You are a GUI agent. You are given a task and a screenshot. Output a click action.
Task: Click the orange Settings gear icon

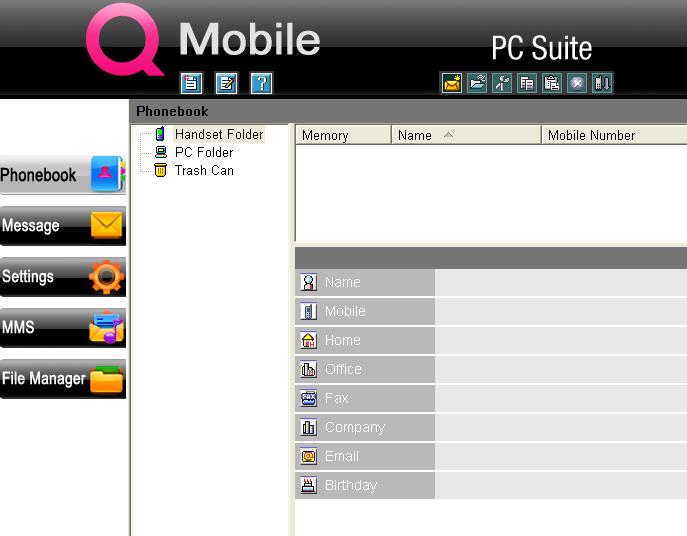point(106,277)
